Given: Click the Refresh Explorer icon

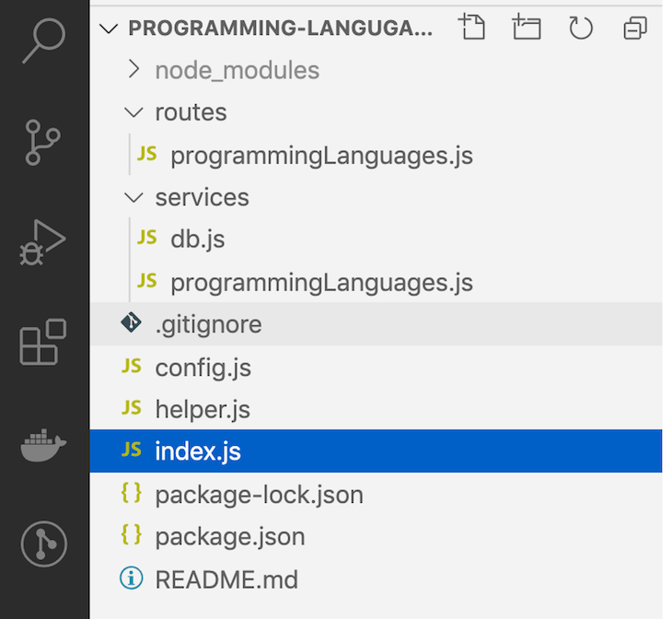Looking at the screenshot, I should [x=581, y=28].
